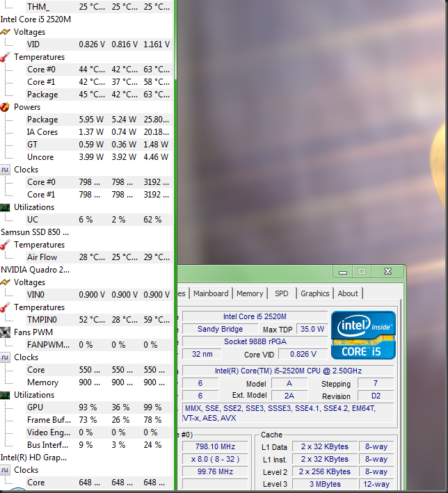Click the Utilizations icon above the GPU row

(5, 395)
